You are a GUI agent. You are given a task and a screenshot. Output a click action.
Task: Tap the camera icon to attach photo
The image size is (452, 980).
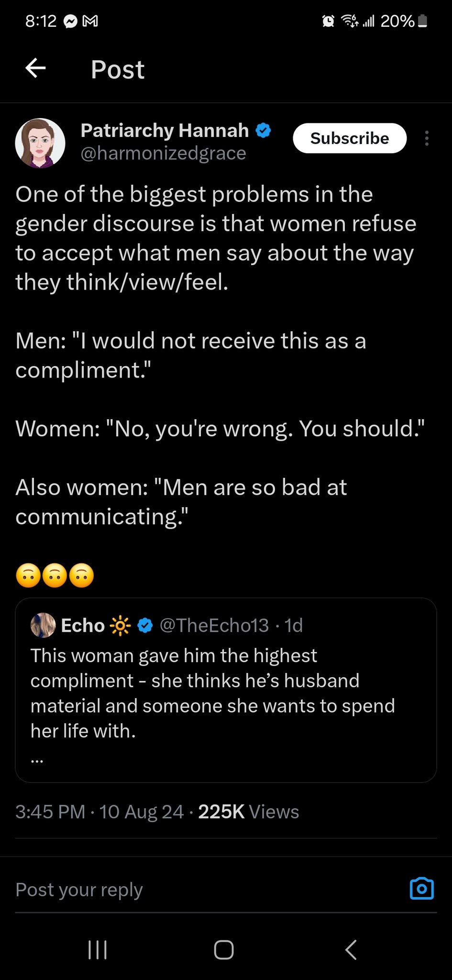(422, 889)
